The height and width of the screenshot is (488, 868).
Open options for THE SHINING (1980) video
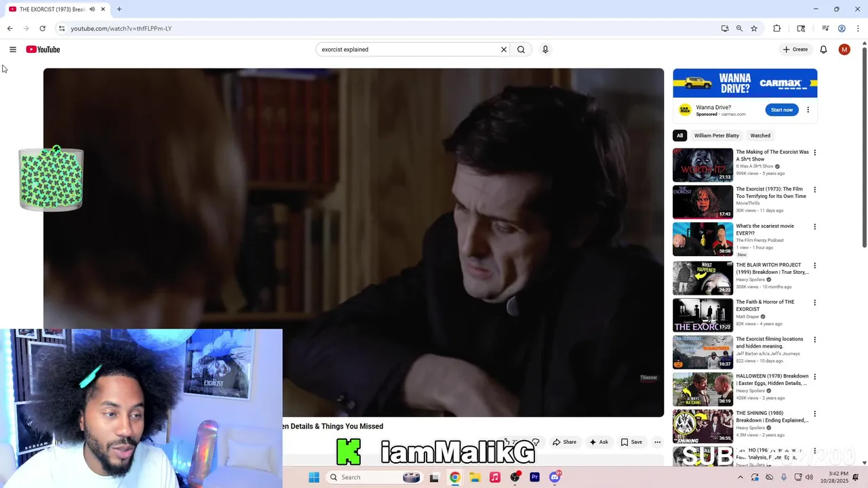(x=814, y=414)
